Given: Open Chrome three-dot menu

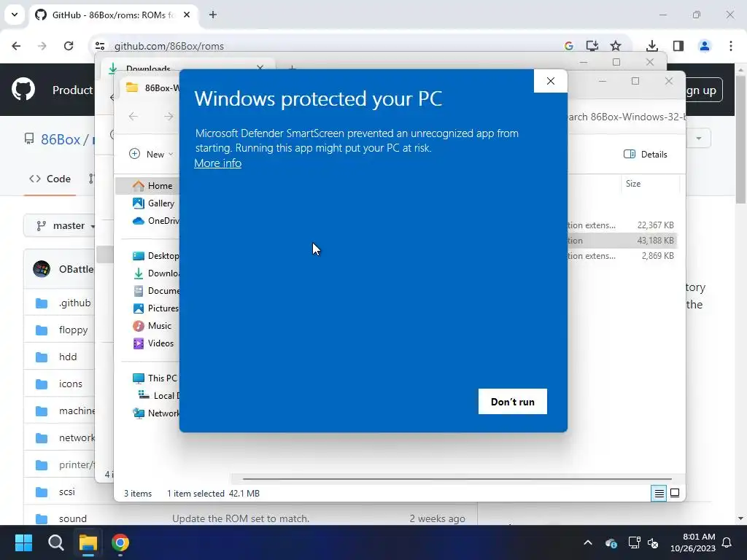Looking at the screenshot, I should (731, 46).
